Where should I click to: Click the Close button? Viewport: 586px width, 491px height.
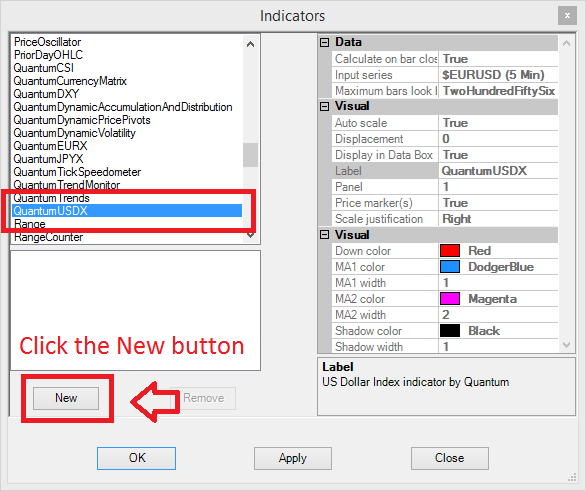click(450, 458)
